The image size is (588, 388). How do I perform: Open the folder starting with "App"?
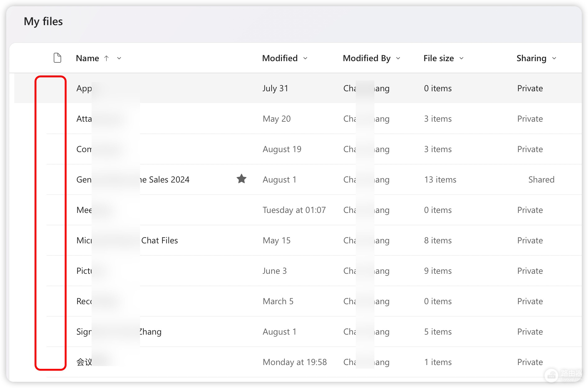point(84,88)
